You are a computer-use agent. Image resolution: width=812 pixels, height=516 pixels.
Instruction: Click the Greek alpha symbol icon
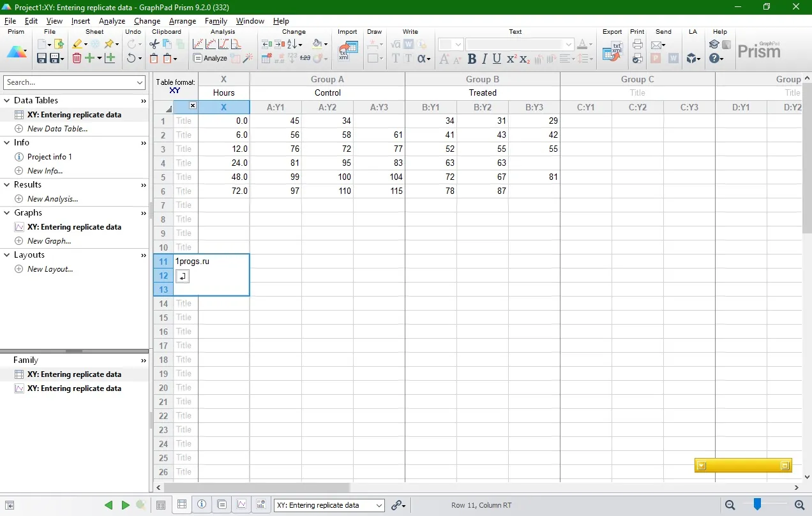tap(422, 58)
